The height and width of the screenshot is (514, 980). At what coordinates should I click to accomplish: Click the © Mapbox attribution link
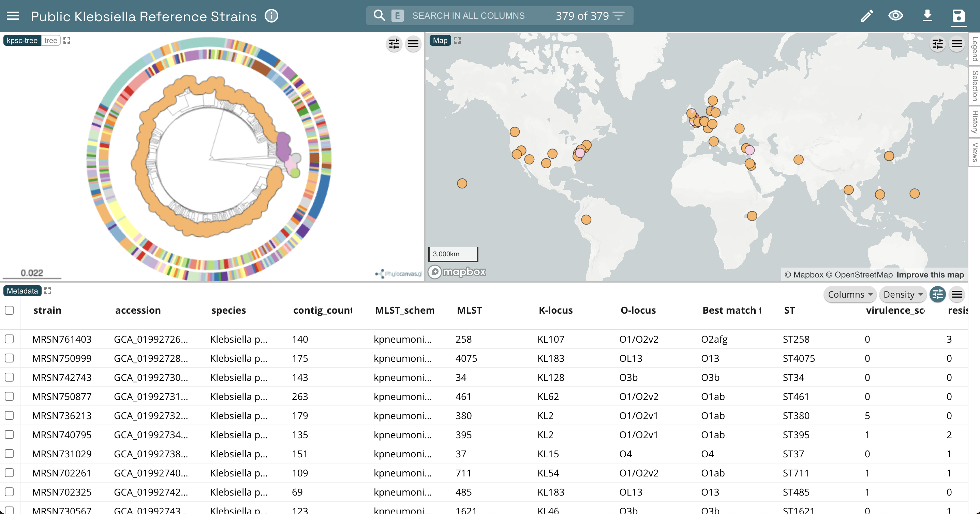tap(804, 274)
